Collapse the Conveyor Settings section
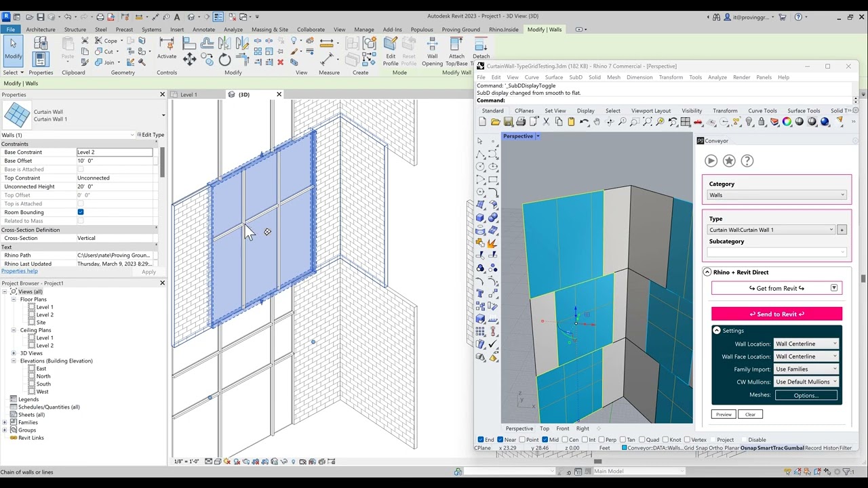Viewport: 868px width, 488px height. (717, 331)
